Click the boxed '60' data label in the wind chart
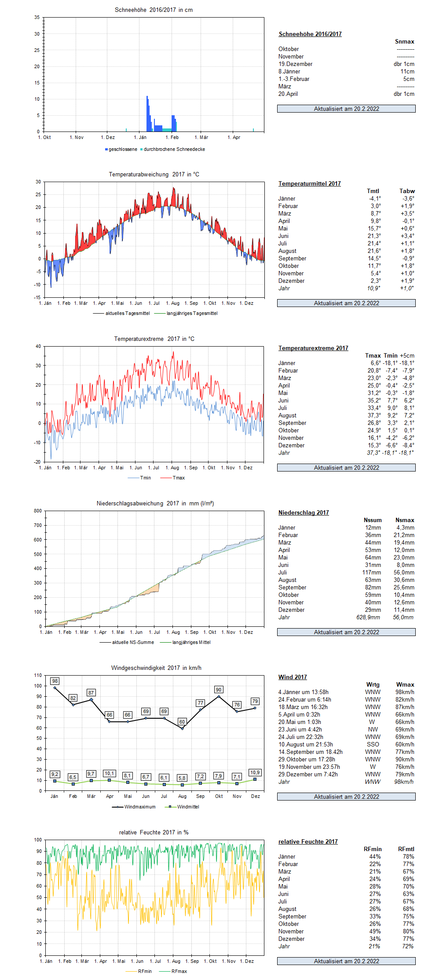This screenshot has width=421, height=980. click(x=182, y=722)
